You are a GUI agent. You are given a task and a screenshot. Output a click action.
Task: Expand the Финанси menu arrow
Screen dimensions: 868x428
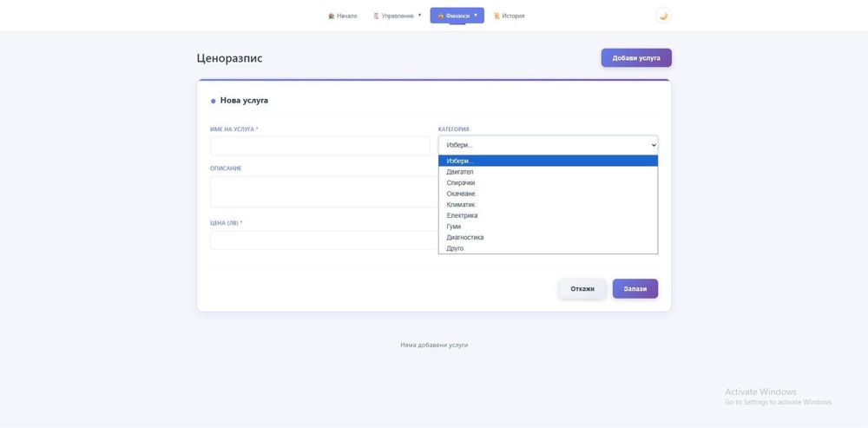(476, 15)
